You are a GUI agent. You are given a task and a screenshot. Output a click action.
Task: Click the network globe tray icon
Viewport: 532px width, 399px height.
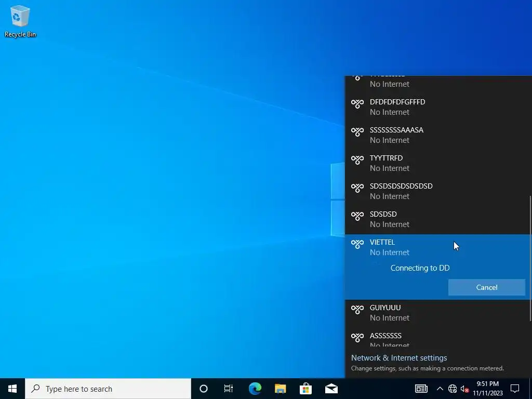pos(453,389)
